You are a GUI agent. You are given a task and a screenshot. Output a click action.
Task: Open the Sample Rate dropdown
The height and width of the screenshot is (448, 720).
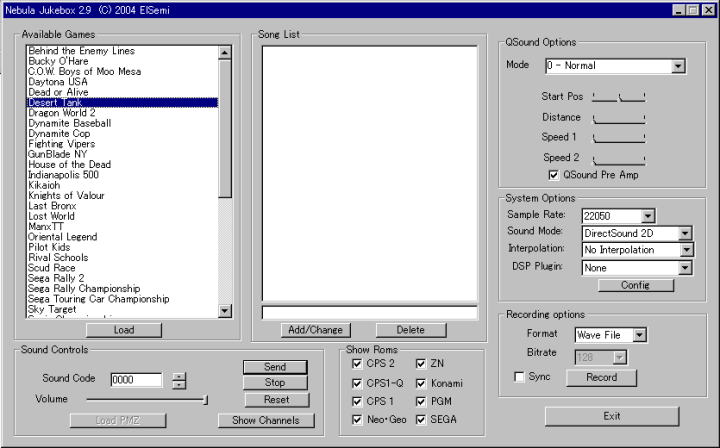click(x=647, y=215)
